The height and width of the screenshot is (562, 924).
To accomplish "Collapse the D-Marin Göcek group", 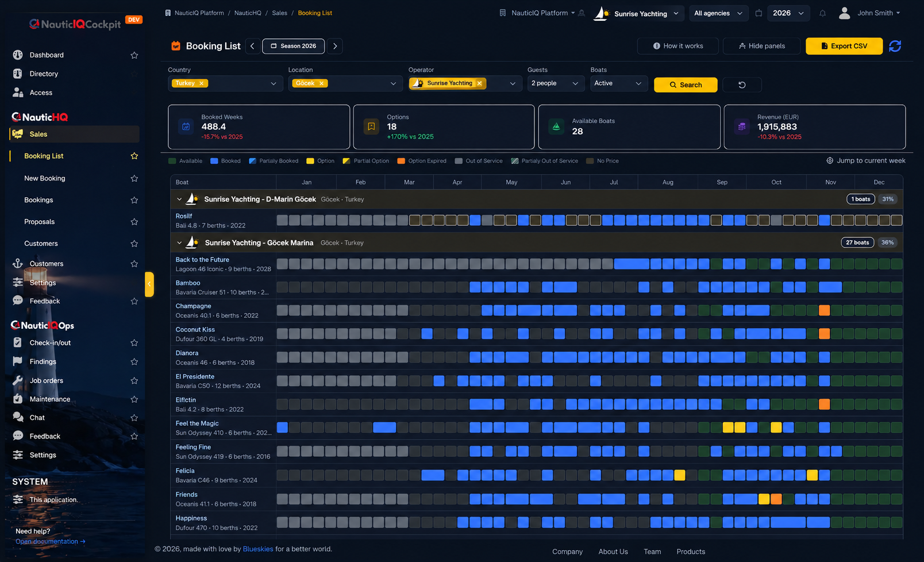I will [x=179, y=199].
